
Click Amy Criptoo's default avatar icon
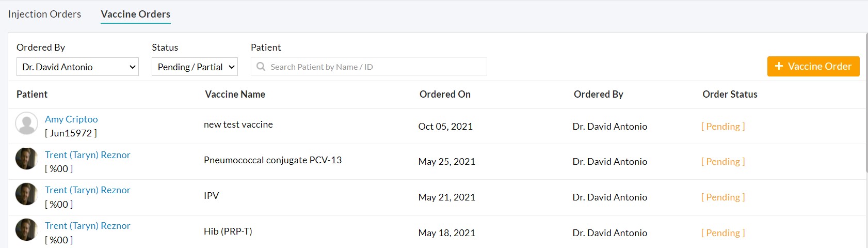click(x=26, y=123)
